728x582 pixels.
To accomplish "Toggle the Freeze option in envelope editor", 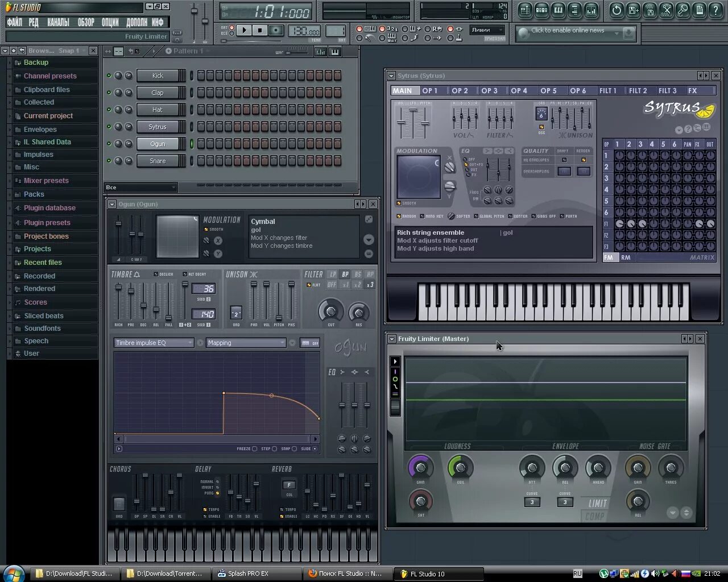I will click(254, 449).
